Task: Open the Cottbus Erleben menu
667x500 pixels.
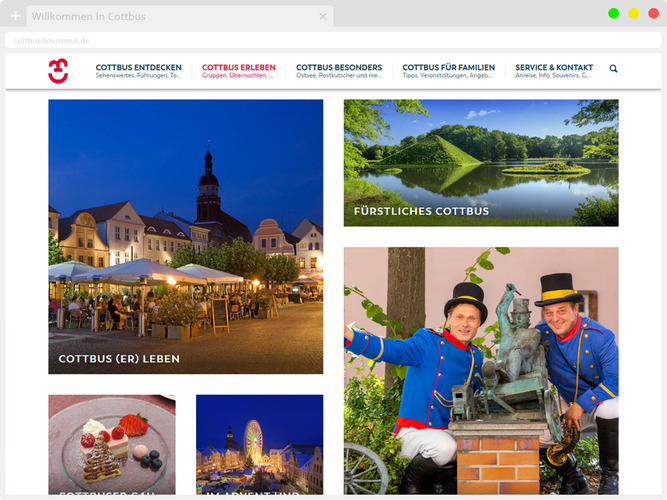Action: click(238, 71)
